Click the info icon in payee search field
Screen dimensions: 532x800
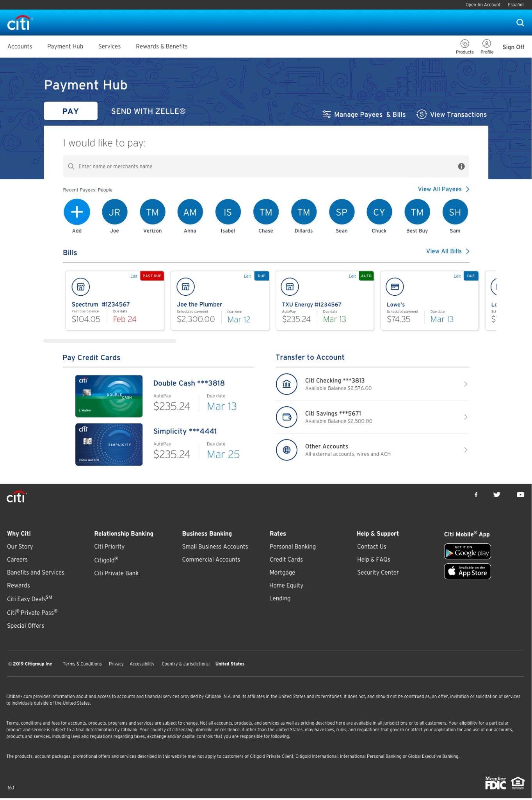pos(461,166)
